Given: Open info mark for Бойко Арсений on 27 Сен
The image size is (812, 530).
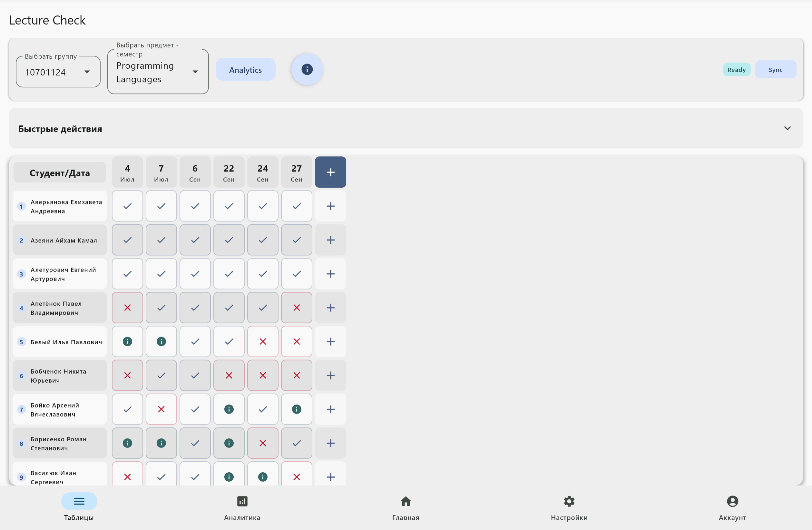Looking at the screenshot, I should pos(296,409).
